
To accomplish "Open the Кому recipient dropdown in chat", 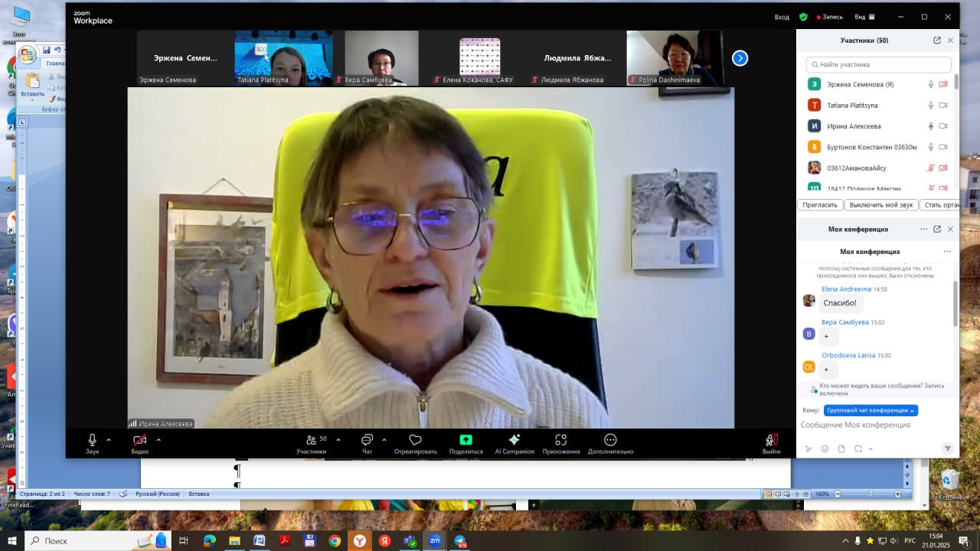I will (x=871, y=410).
